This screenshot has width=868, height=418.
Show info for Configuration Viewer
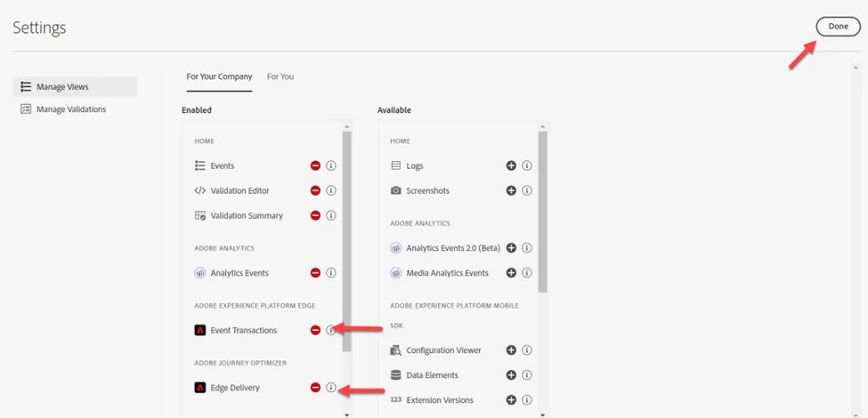(527, 350)
